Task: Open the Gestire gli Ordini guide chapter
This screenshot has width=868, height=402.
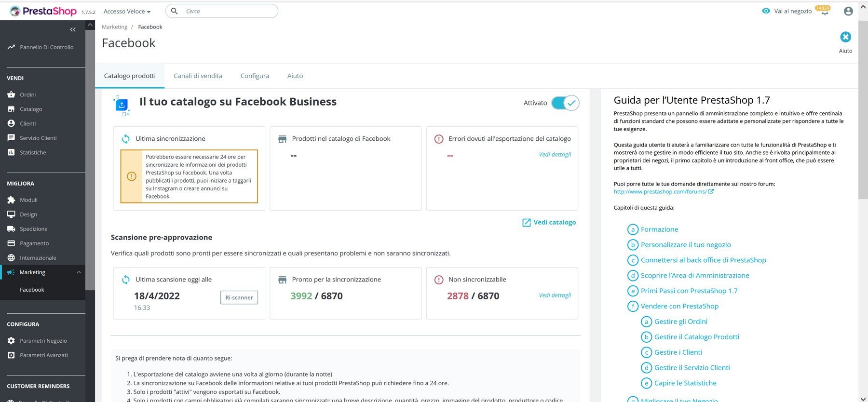Action: (x=680, y=322)
